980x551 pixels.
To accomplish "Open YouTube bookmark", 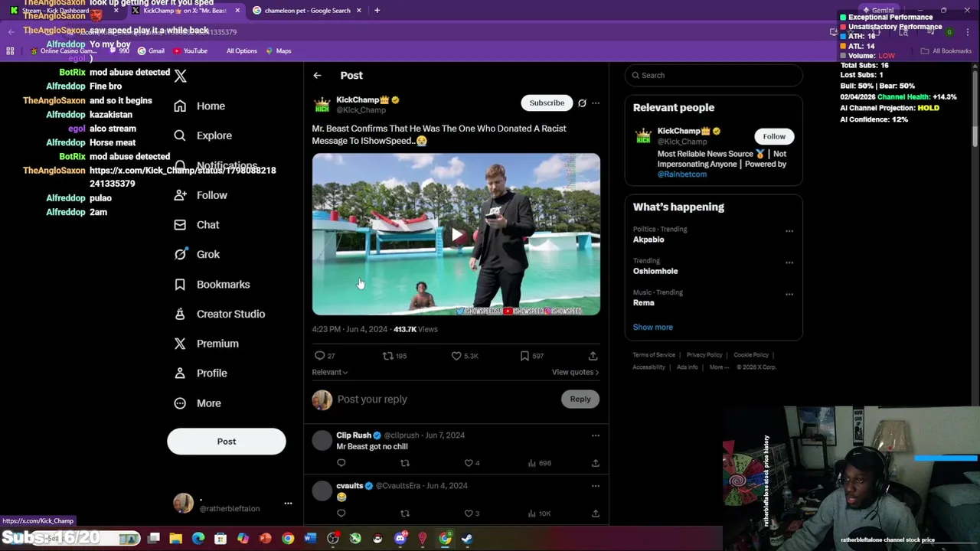I will point(190,51).
